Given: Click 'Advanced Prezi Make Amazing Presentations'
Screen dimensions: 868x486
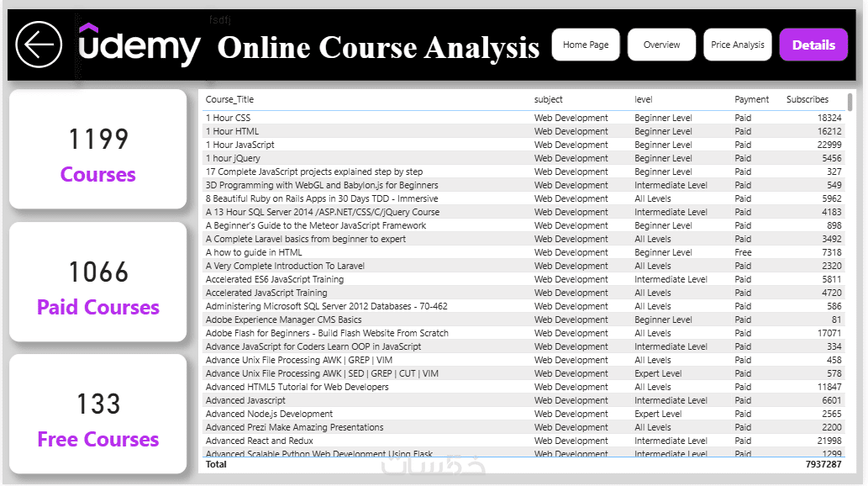Looking at the screenshot, I should [294, 427].
